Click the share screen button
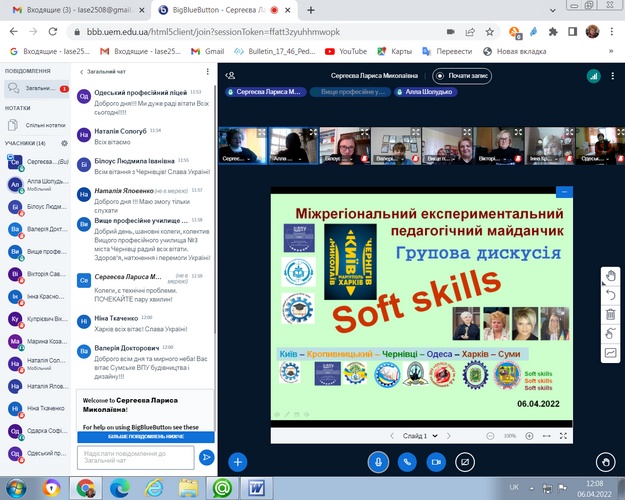 pyautogui.click(x=464, y=461)
